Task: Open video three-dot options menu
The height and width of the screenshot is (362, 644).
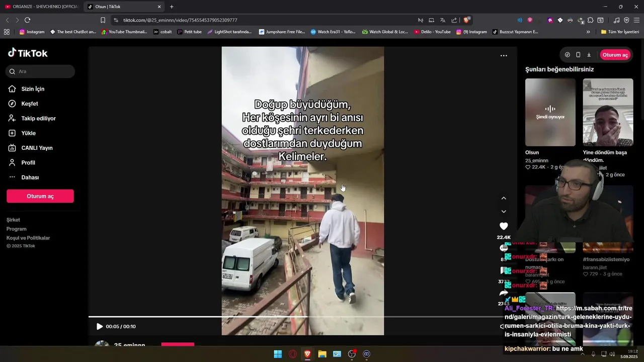Action: pos(504,56)
